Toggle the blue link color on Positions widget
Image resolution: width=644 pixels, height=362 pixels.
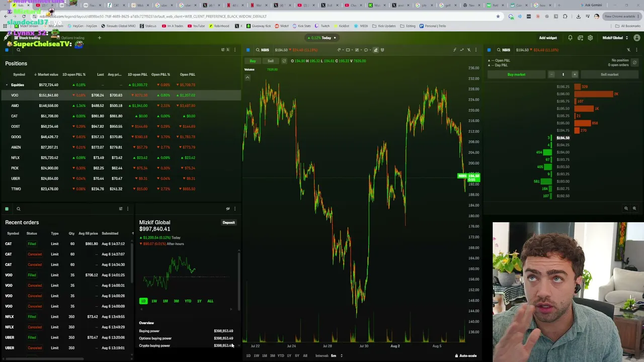tap(7, 50)
